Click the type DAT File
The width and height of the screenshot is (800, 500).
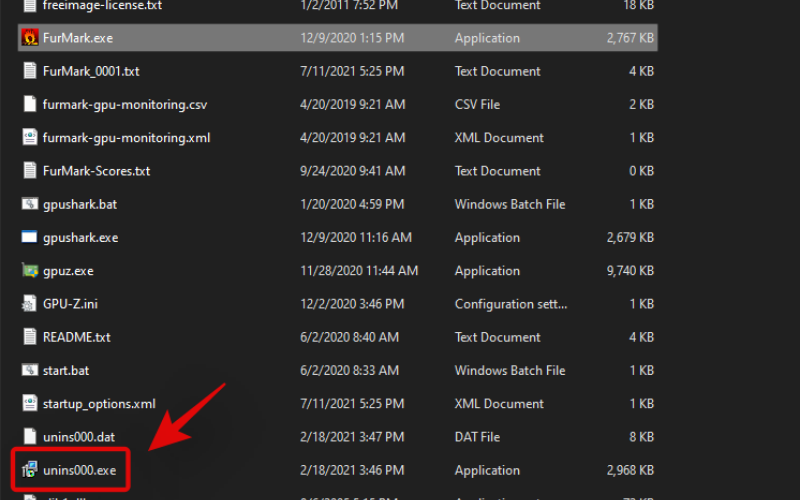tap(478, 437)
